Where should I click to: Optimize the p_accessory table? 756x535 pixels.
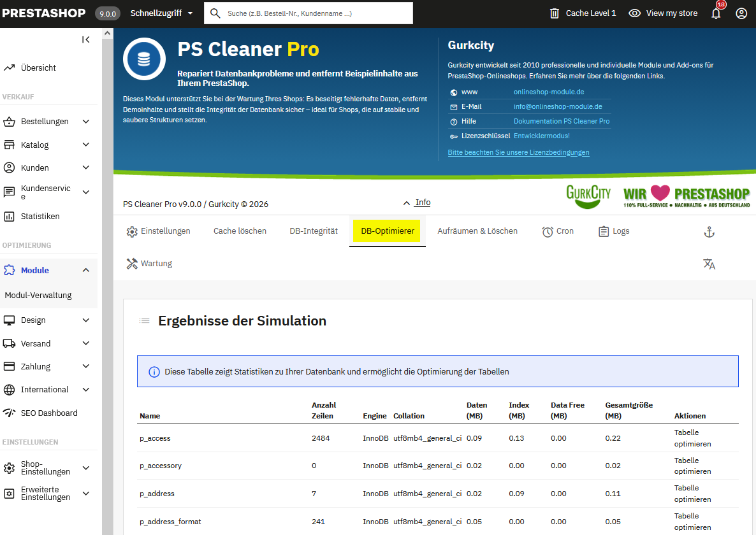tap(692, 466)
